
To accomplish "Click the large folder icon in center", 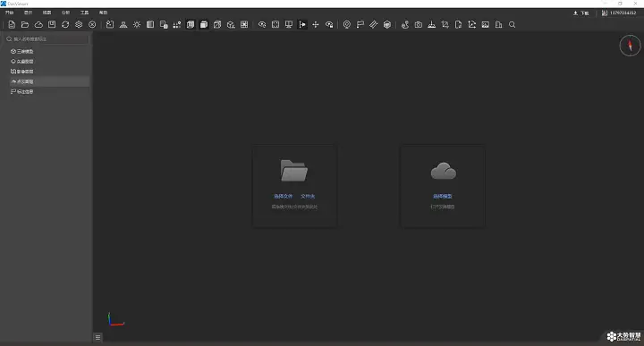I will click(294, 171).
